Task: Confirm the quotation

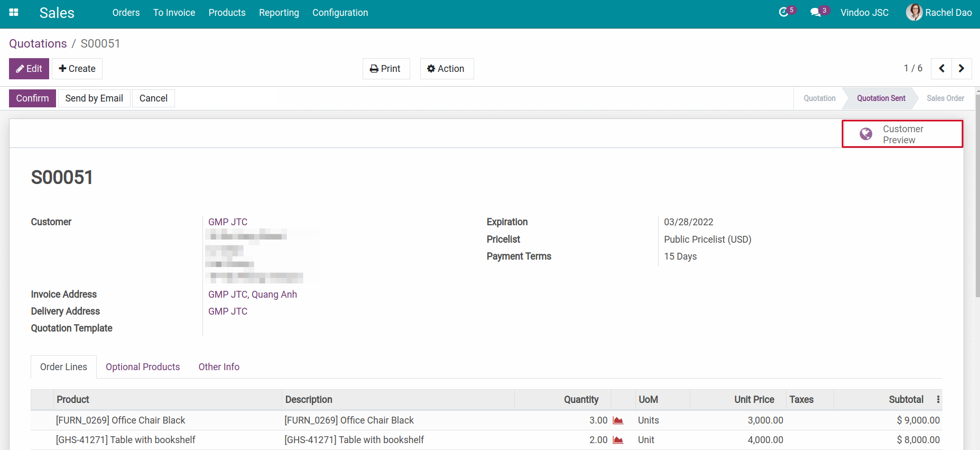Action: [x=32, y=98]
